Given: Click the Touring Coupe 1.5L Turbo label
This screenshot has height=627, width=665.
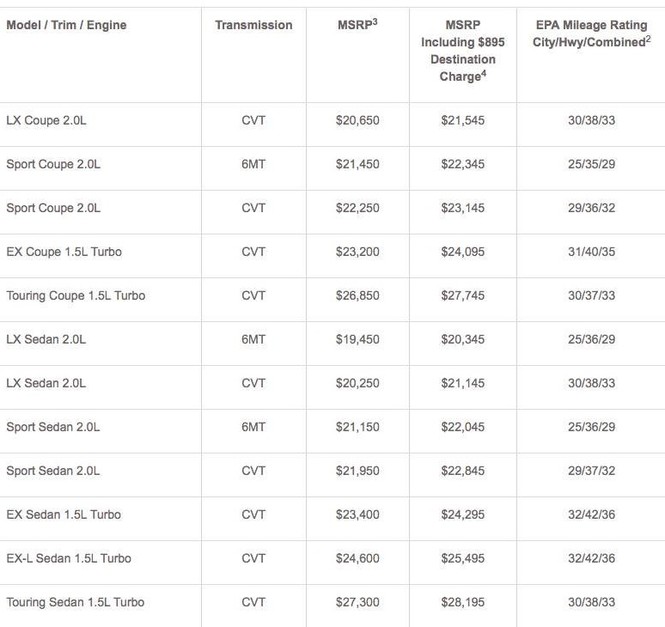Looking at the screenshot, I should coord(76,296).
